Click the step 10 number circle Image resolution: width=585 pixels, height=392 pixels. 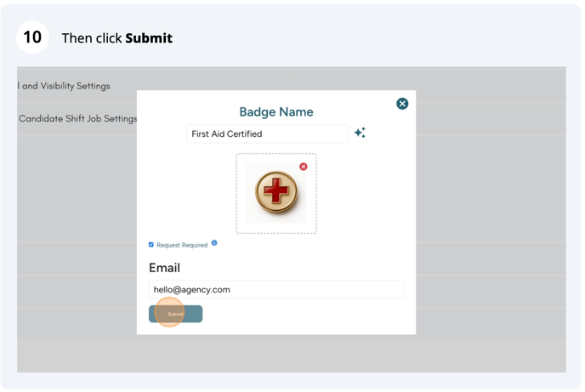pos(32,37)
